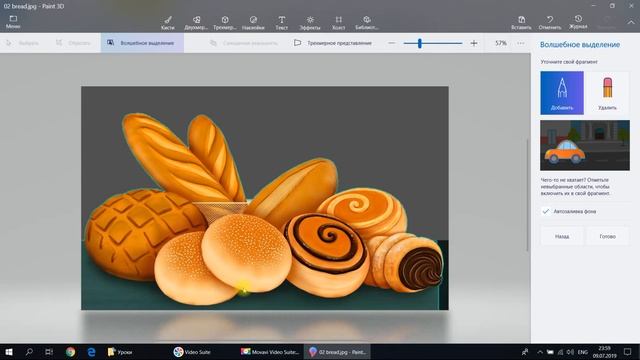Switch to Movavi Video Suite taskbar window

(x=270, y=352)
